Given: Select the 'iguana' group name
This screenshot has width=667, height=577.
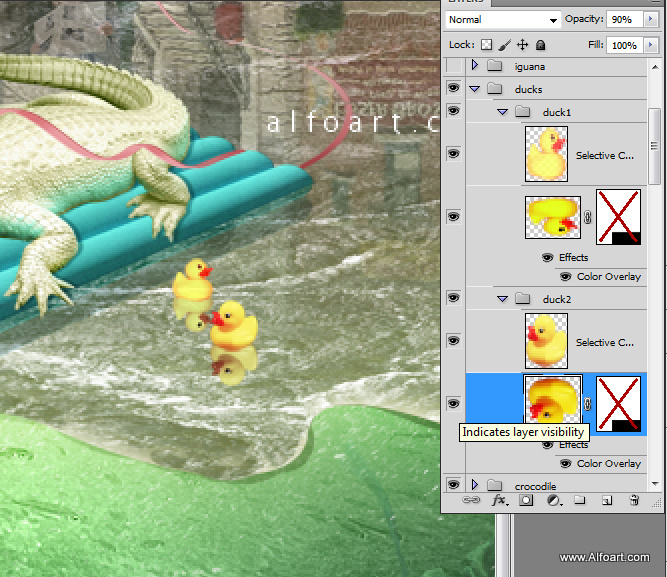Looking at the screenshot, I should click(x=530, y=67).
